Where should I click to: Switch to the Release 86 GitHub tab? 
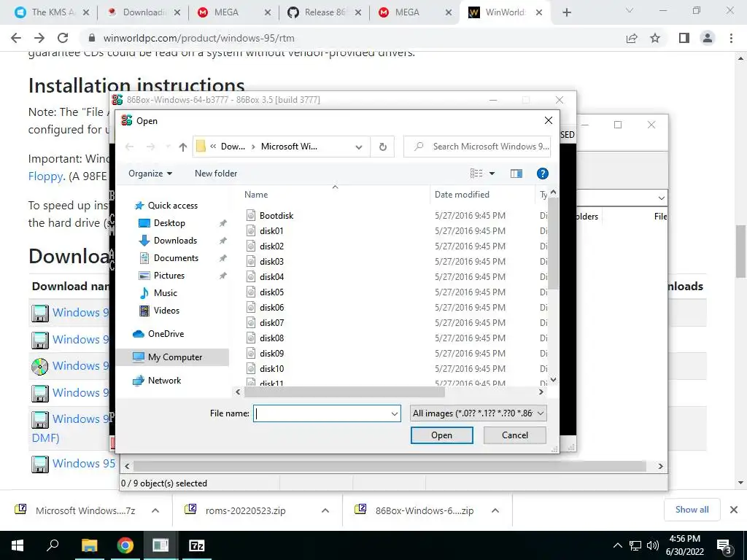tap(324, 12)
